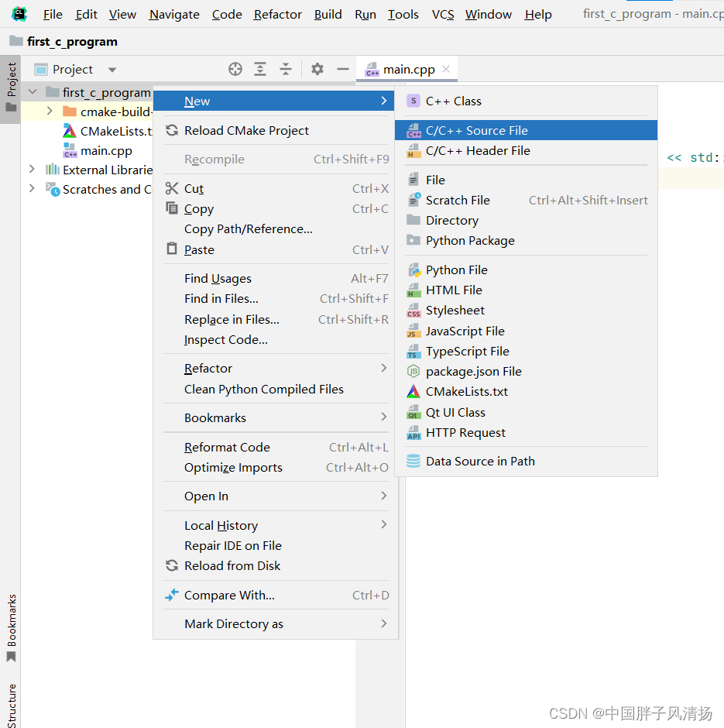Expand Local History submenu

pyautogui.click(x=276, y=526)
